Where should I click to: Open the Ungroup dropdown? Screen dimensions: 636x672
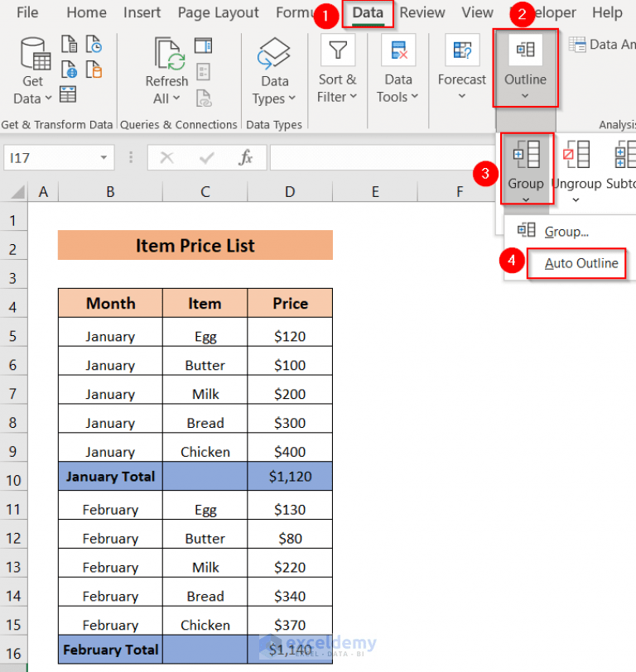(576, 199)
